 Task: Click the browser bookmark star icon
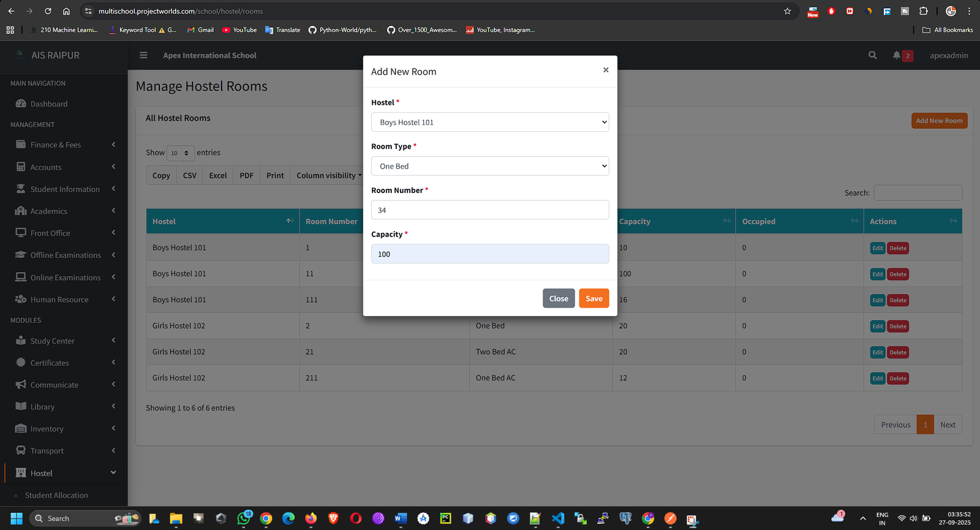[787, 11]
